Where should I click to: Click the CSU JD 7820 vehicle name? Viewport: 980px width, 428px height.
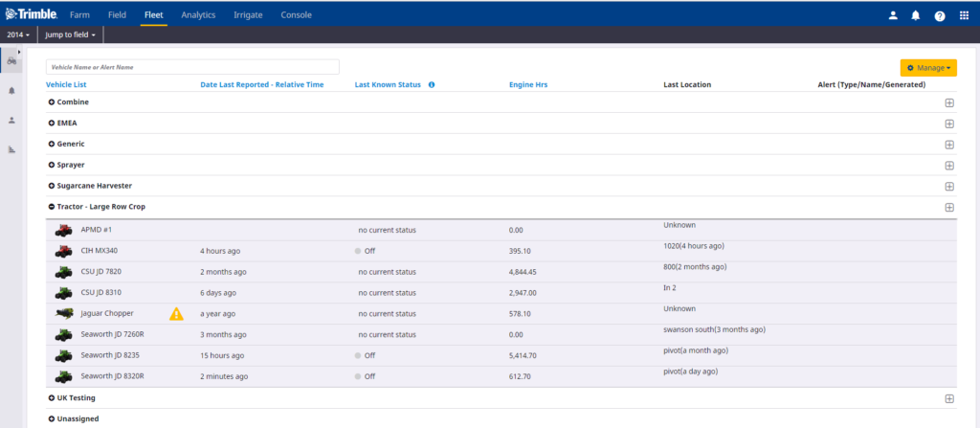click(x=101, y=272)
